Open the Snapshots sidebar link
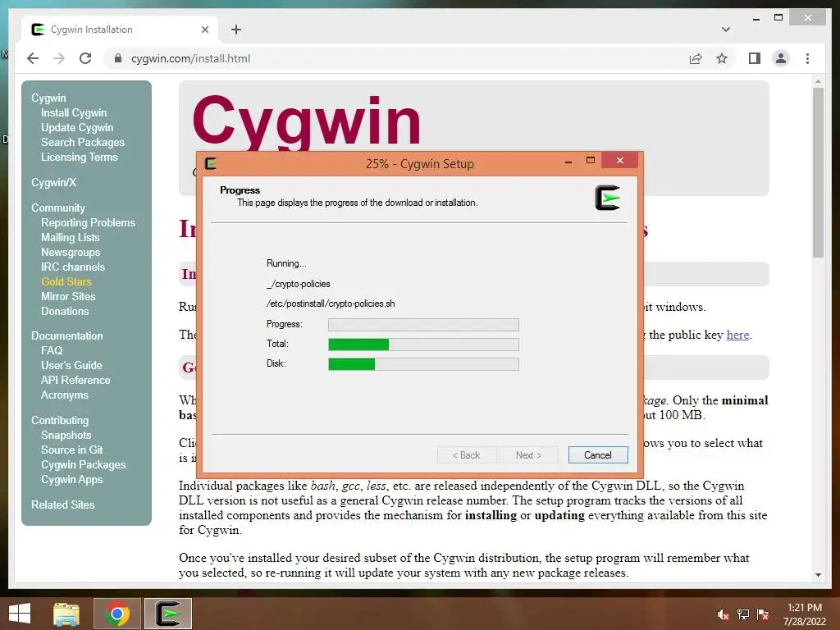The height and width of the screenshot is (630, 840). point(66,435)
